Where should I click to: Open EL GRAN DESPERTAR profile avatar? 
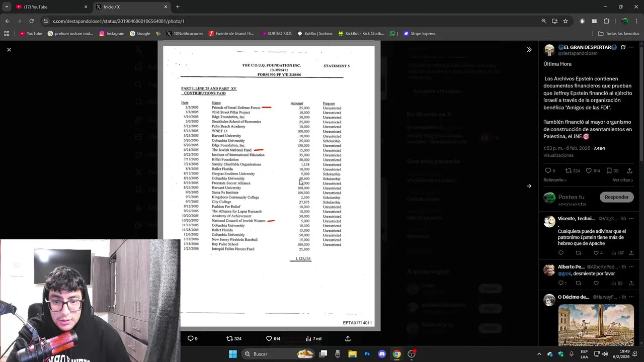pyautogui.click(x=549, y=50)
